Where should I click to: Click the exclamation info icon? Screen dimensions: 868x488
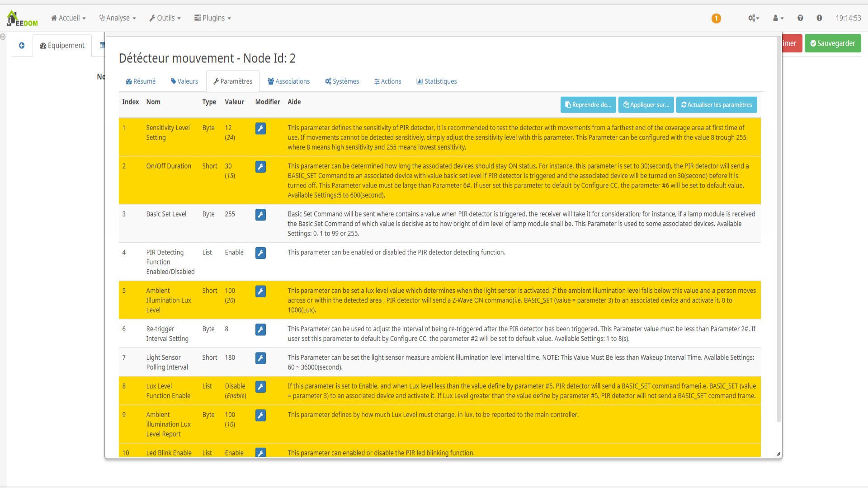click(819, 18)
